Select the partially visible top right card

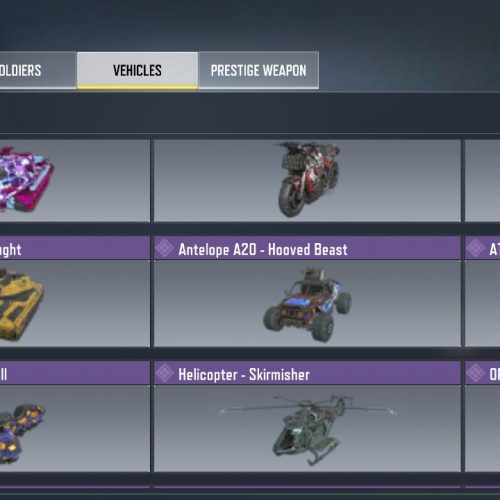[x=482, y=180]
